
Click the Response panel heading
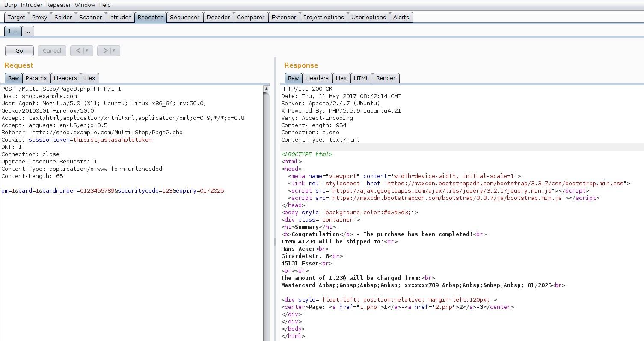pyautogui.click(x=301, y=65)
